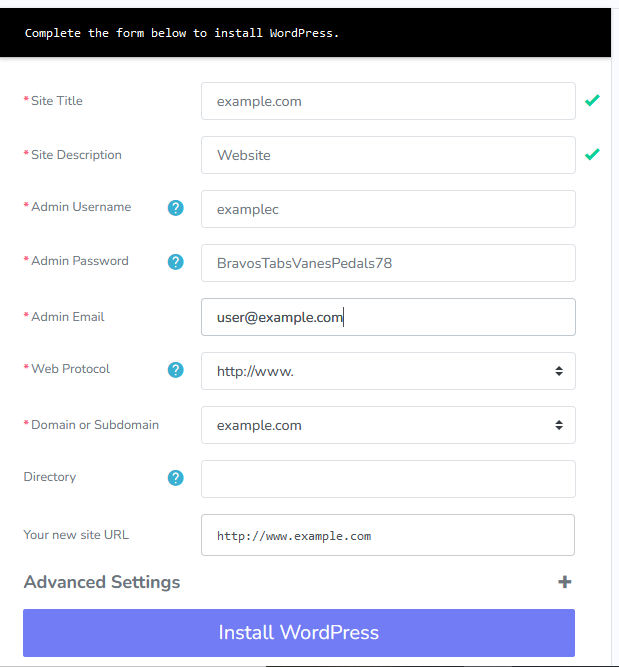The image size is (619, 667).
Task: Click the Admin Password input field
Action: coord(387,263)
